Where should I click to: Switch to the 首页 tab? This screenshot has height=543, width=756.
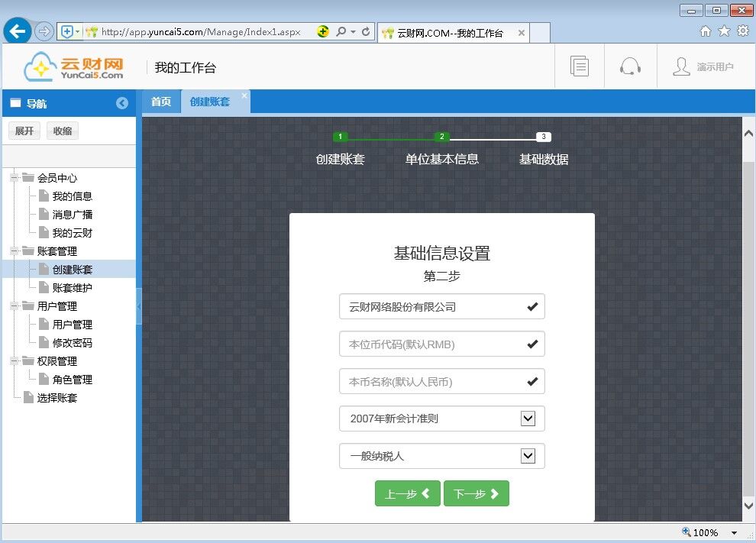pyautogui.click(x=161, y=102)
